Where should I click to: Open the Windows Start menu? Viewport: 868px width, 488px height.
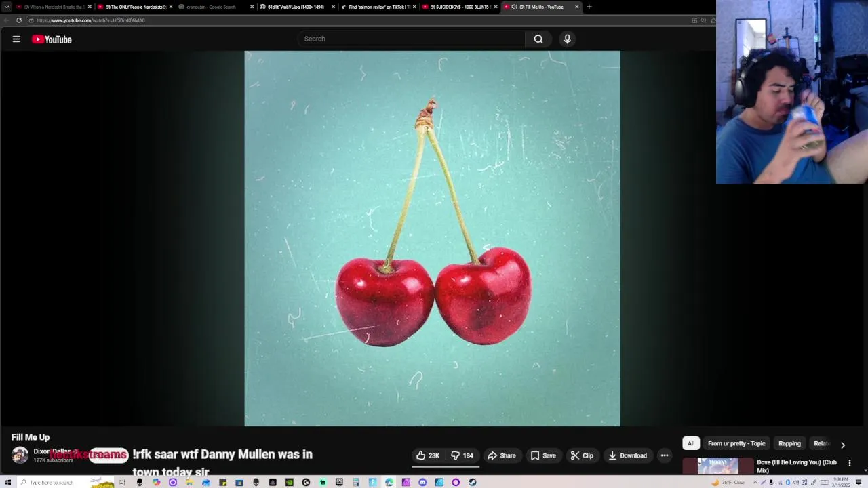tap(8, 482)
